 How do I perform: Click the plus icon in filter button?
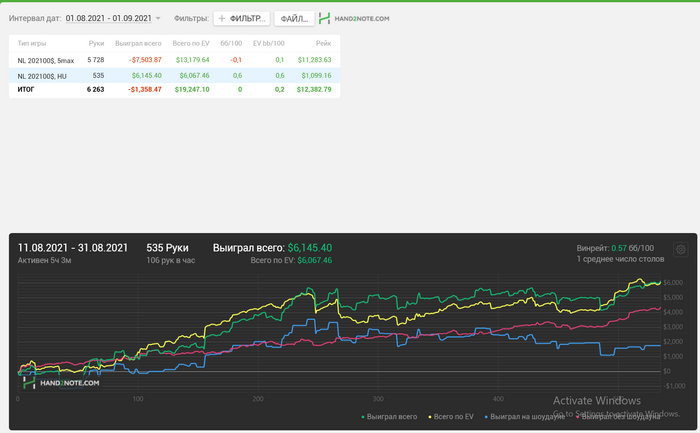tap(222, 19)
